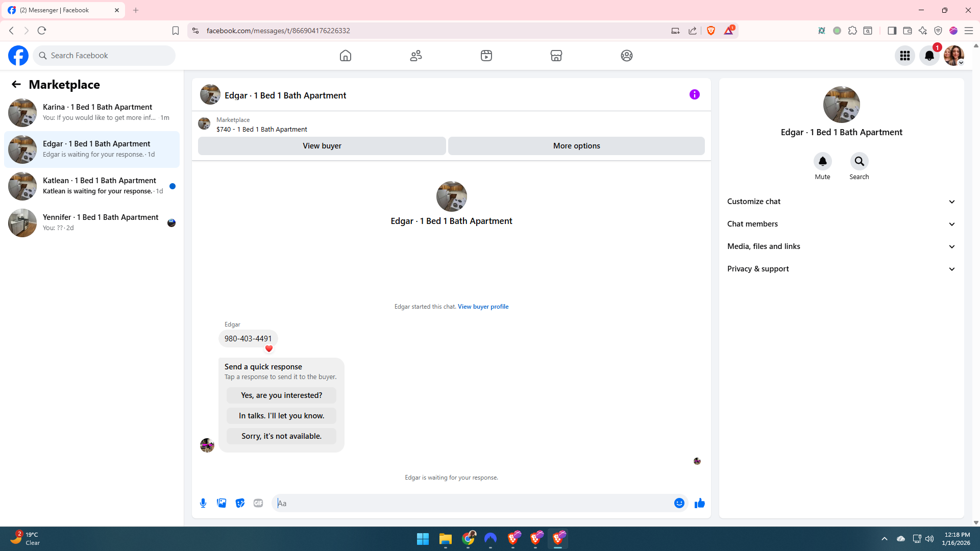Click the message text input field

tap(472, 503)
